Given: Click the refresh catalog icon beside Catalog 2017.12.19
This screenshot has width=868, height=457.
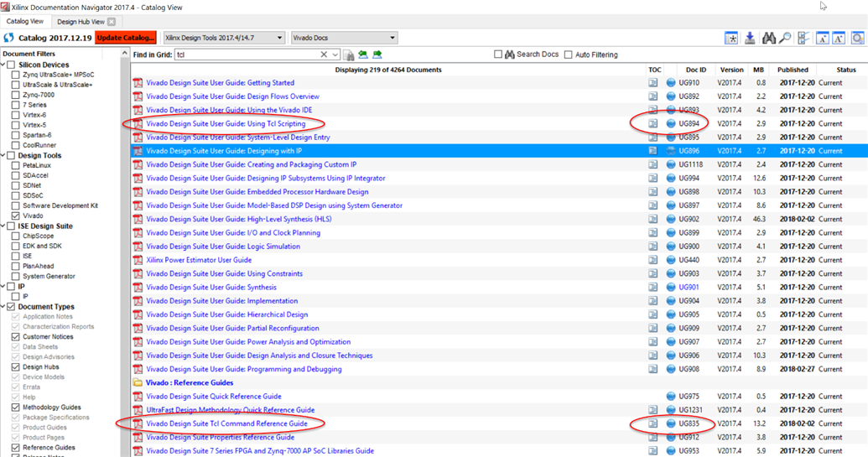Looking at the screenshot, I should tap(8, 39).
